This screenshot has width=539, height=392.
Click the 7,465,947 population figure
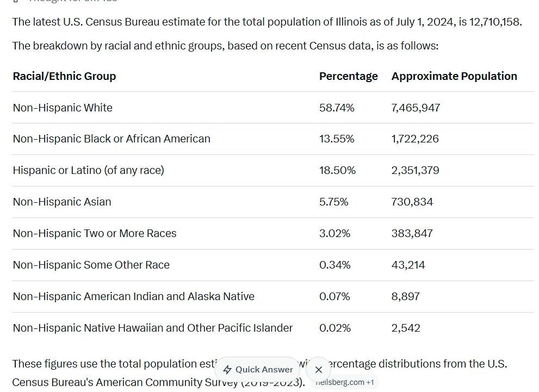(x=416, y=108)
